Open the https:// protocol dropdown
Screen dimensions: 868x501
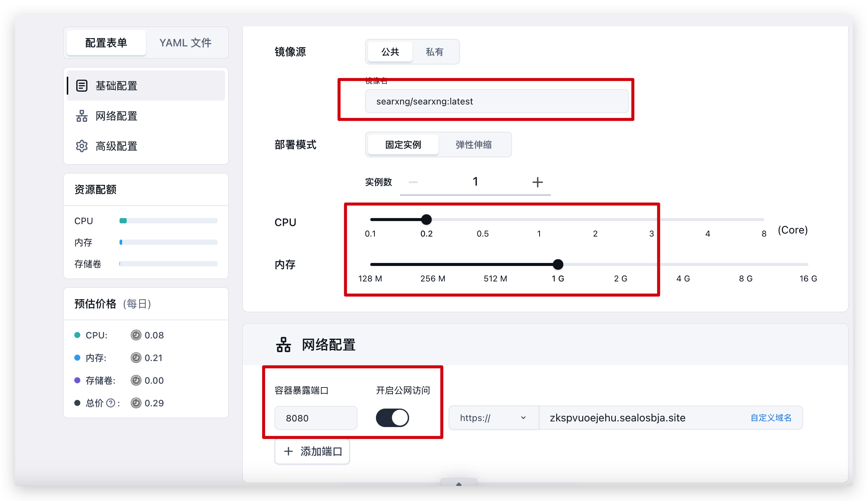pyautogui.click(x=493, y=418)
